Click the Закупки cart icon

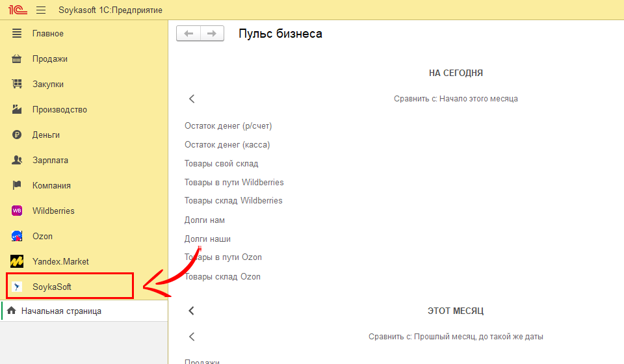(x=18, y=84)
